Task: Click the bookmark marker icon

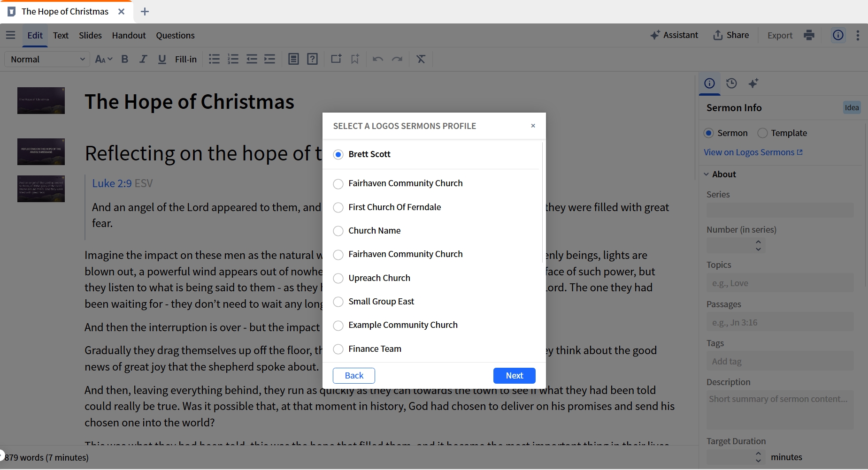Action: (x=355, y=59)
